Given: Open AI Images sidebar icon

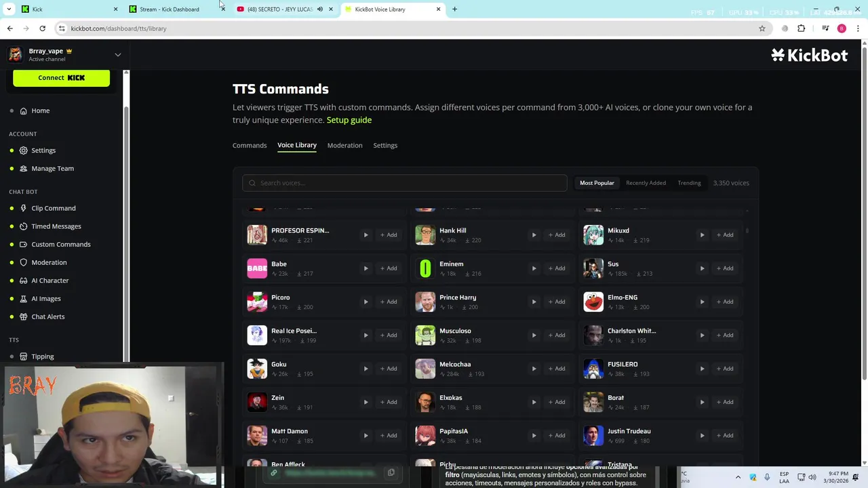Looking at the screenshot, I should point(24,298).
